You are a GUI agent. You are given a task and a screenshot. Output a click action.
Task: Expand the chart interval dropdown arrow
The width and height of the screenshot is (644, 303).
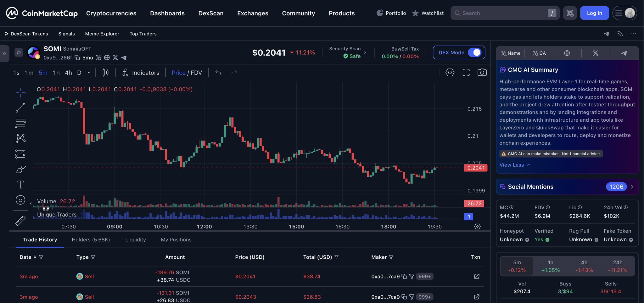coord(89,73)
